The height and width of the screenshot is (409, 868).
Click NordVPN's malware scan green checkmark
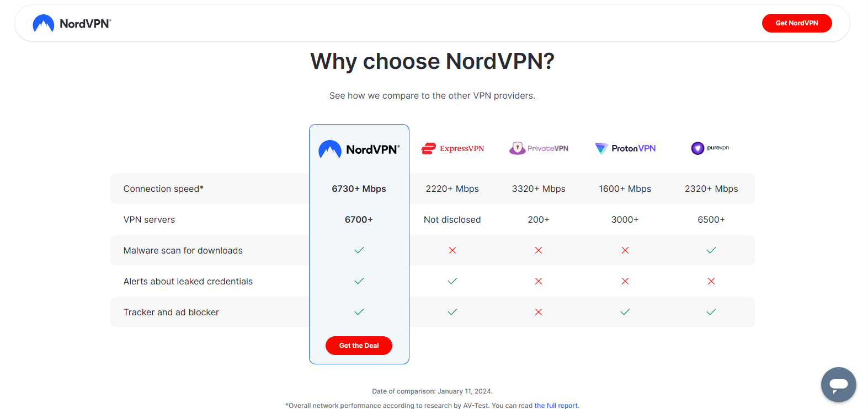pos(359,250)
